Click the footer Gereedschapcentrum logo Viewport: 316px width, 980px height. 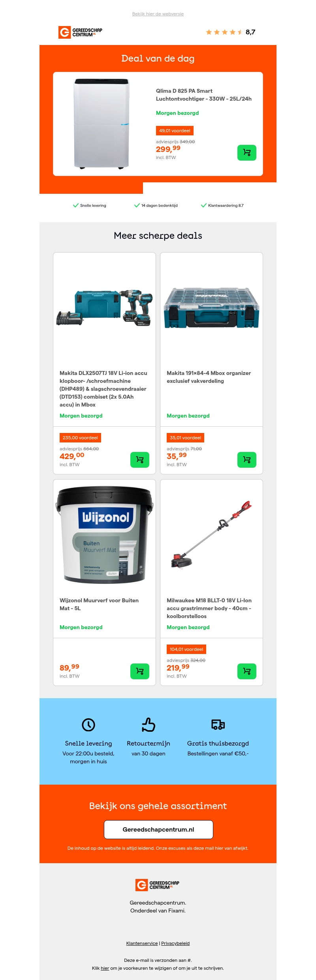(x=158, y=885)
